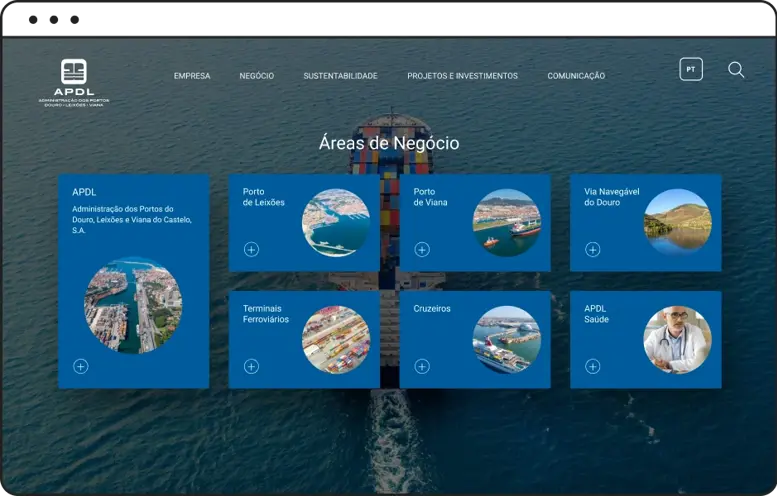Select the Via Navegável do Douro title
The image size is (777, 496).
[611, 197]
